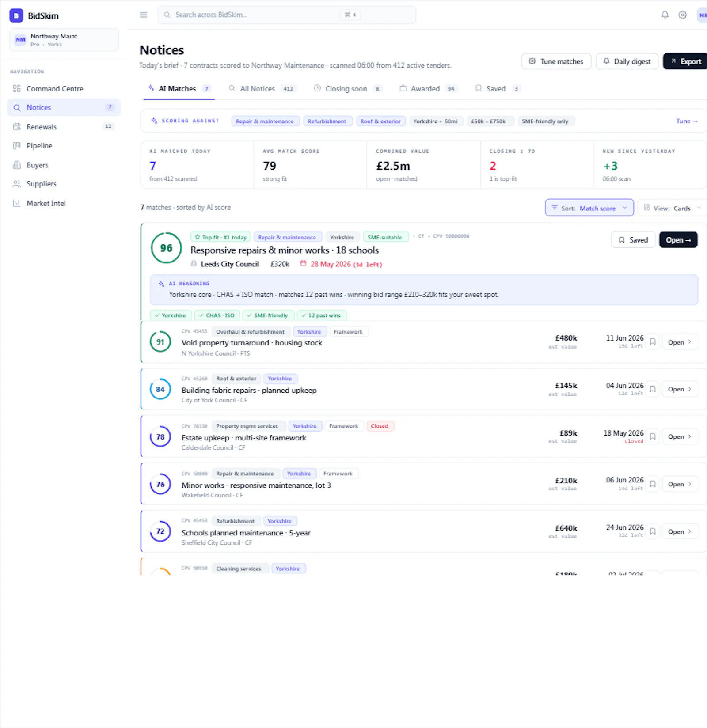
Task: Open the Void property turnaround notice
Action: point(680,342)
